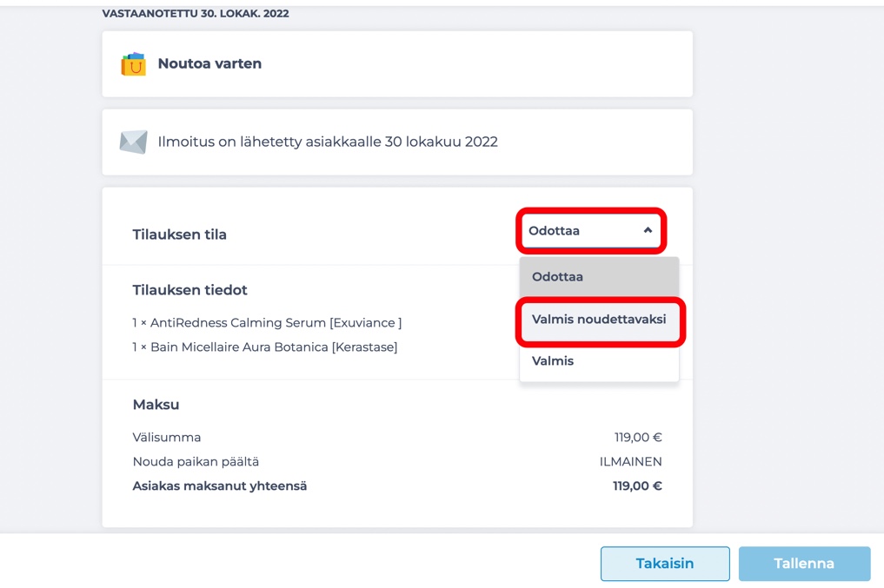Collapse dropdown using the caret arrow
Image resolution: width=884 pixels, height=588 pixels.
point(648,230)
